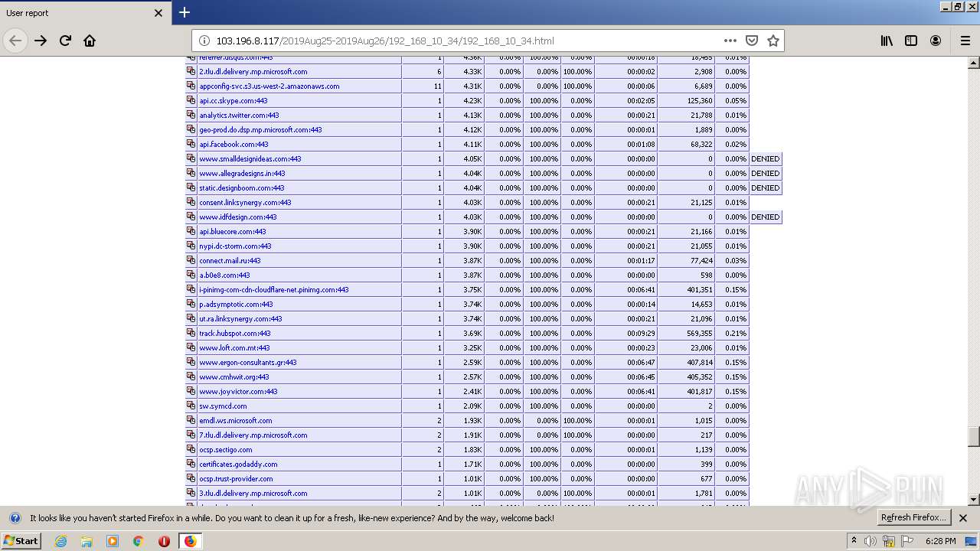The width and height of the screenshot is (980, 551).
Task: Open Internet Explorer from taskbar
Action: [61, 541]
